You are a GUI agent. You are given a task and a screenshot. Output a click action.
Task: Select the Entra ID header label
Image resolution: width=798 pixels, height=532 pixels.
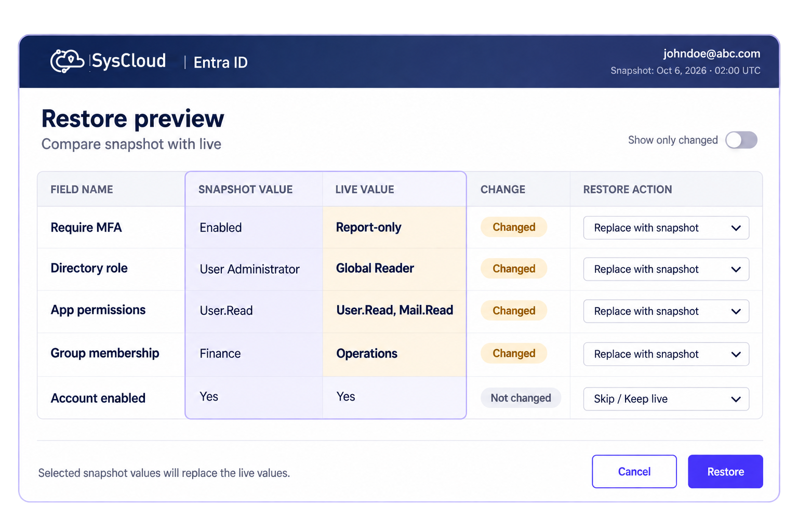(221, 62)
